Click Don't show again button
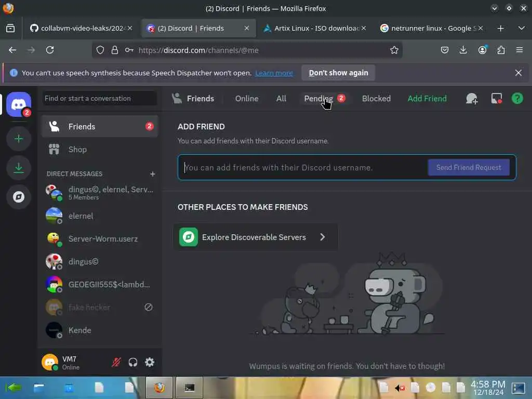This screenshot has height=399, width=532. click(x=338, y=73)
